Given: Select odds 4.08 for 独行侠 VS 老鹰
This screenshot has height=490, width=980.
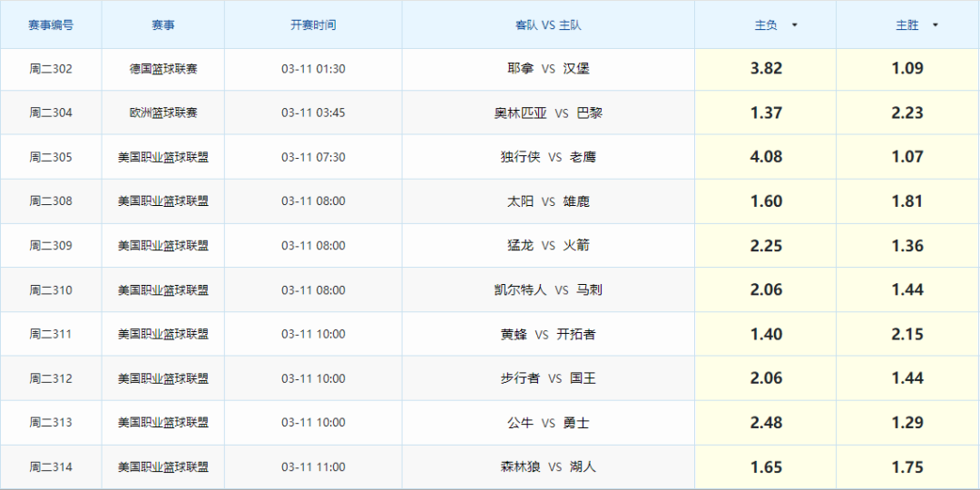Looking at the screenshot, I should (x=766, y=158).
